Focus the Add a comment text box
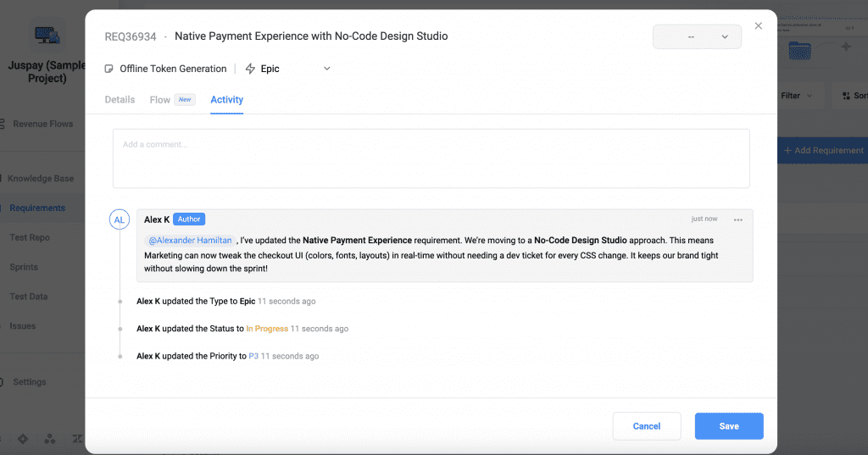Image resolution: width=868 pixels, height=455 pixels. [431, 158]
